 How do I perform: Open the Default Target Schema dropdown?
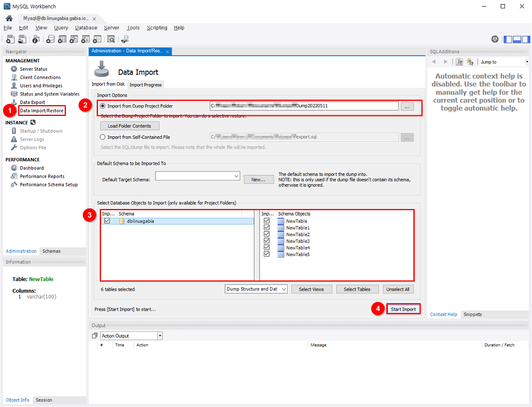coord(198,176)
